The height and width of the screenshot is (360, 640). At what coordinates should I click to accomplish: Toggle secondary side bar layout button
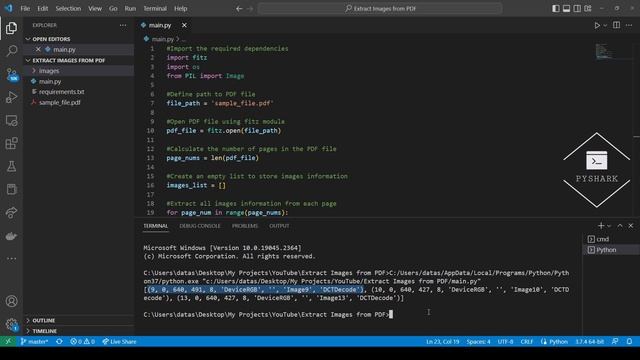(577, 9)
